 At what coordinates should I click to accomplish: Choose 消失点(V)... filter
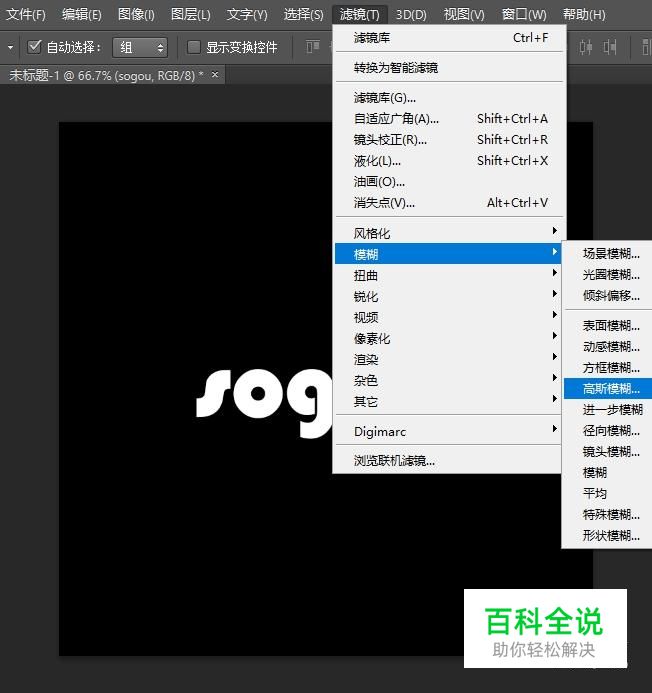coord(449,202)
